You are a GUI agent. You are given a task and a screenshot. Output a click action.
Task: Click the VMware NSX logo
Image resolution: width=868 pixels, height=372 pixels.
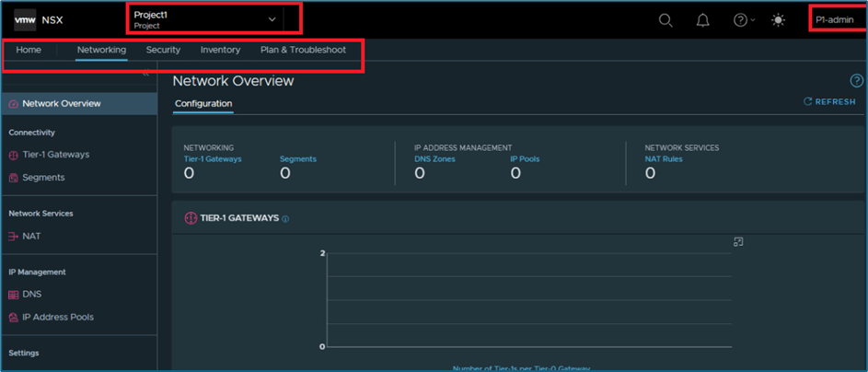pos(38,19)
